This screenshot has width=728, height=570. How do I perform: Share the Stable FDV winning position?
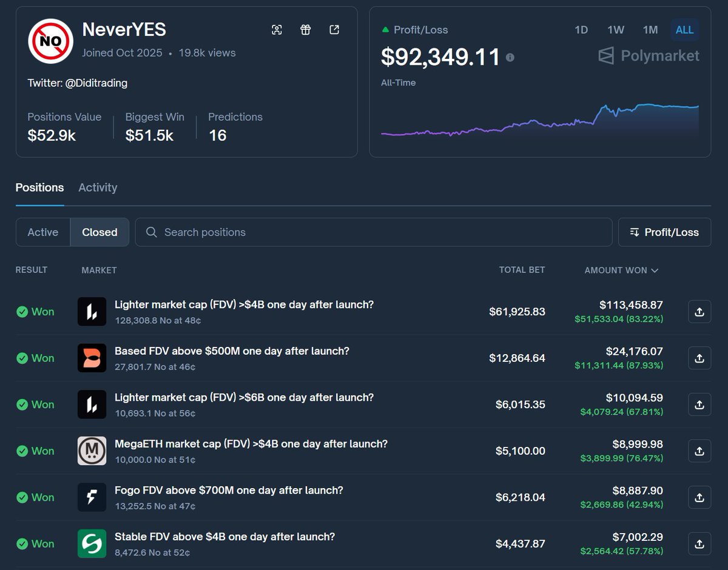pos(699,544)
